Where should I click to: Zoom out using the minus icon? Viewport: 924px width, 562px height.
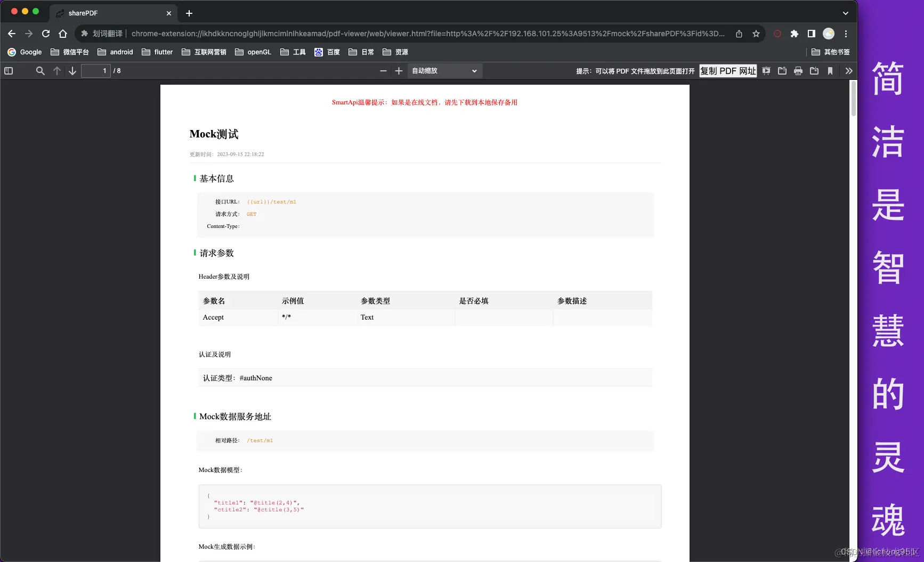tap(383, 70)
